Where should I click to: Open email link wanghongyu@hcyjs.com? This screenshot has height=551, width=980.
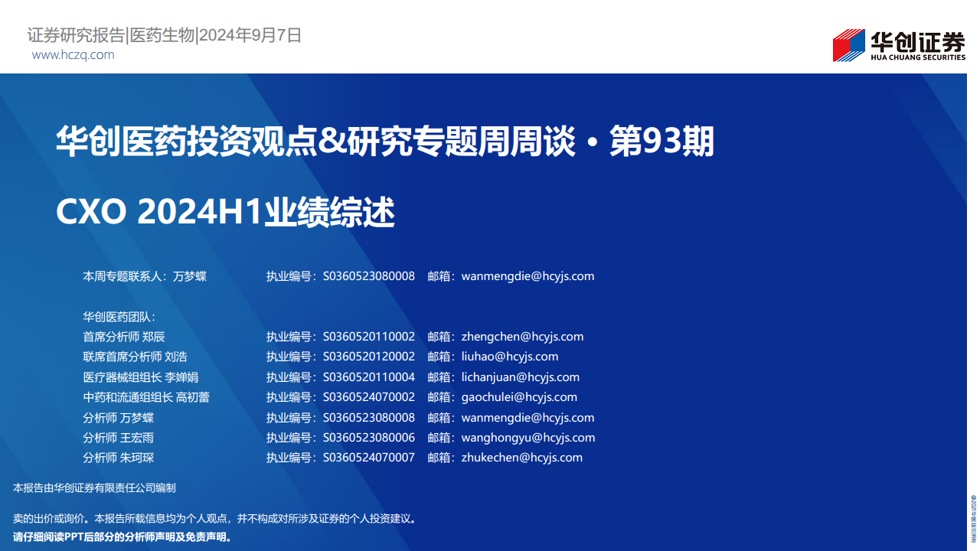tap(528, 438)
